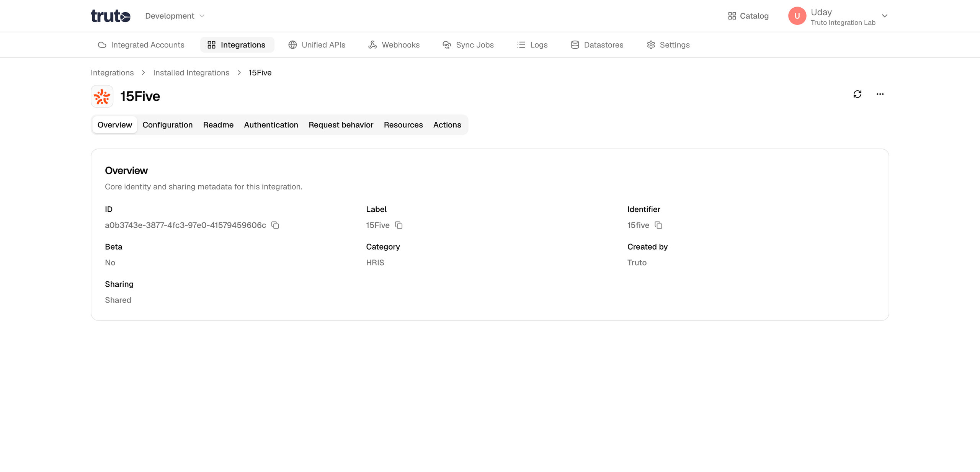The height and width of the screenshot is (472, 980).
Task: Click the 15Five logo icon
Action: (102, 96)
